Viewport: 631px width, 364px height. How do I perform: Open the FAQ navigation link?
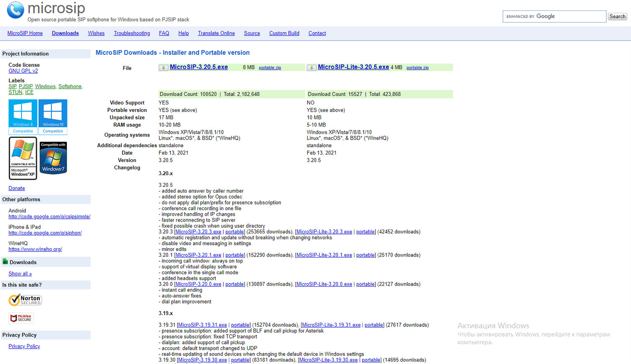click(x=164, y=33)
